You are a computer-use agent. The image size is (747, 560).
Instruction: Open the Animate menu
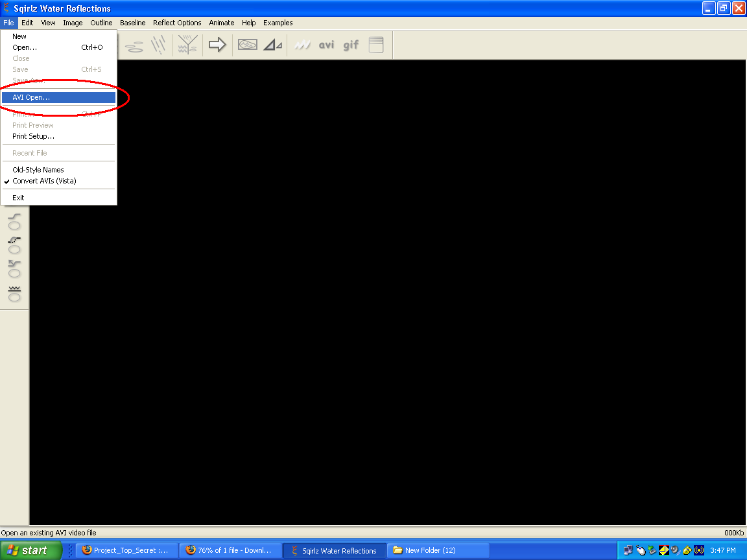coord(222,23)
